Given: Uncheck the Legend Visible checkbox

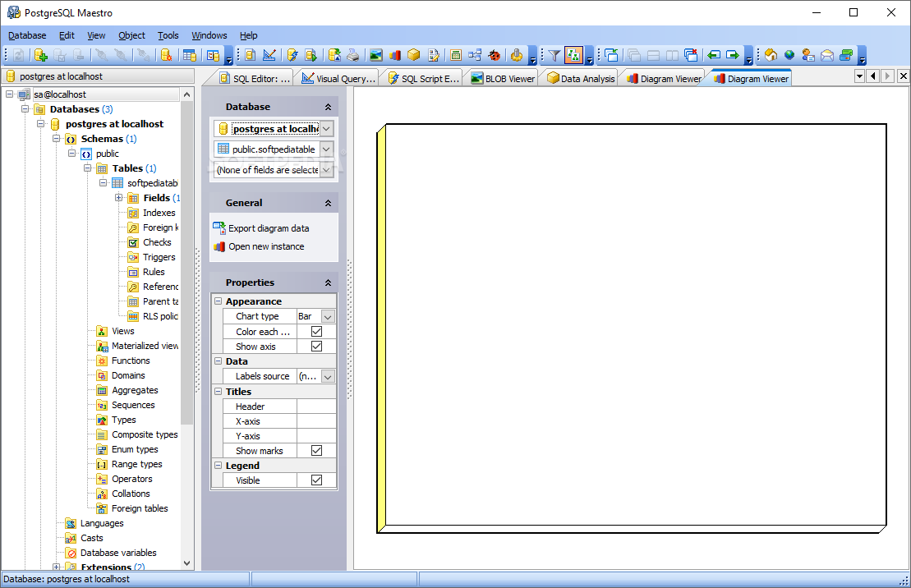Looking at the screenshot, I should [x=316, y=480].
